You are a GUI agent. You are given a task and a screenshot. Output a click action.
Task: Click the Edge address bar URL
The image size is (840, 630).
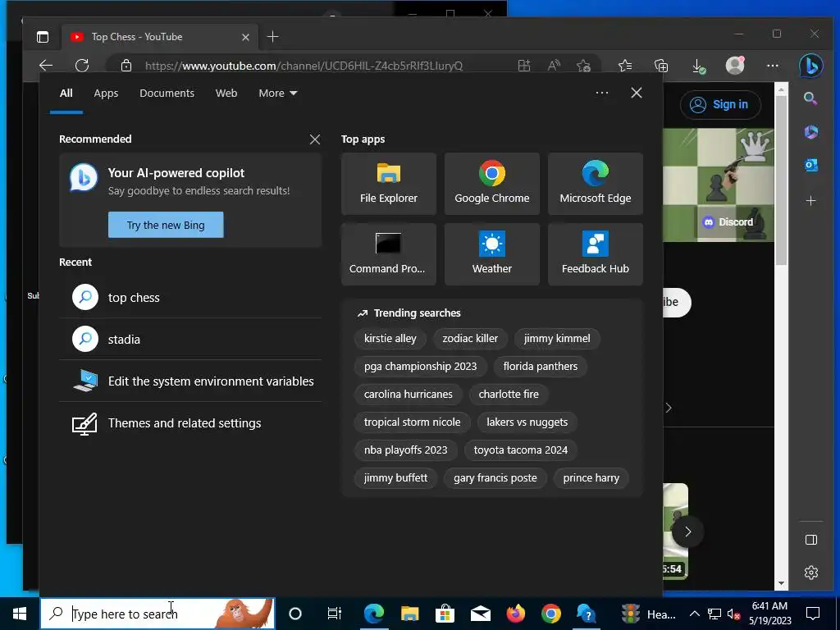pos(304,66)
